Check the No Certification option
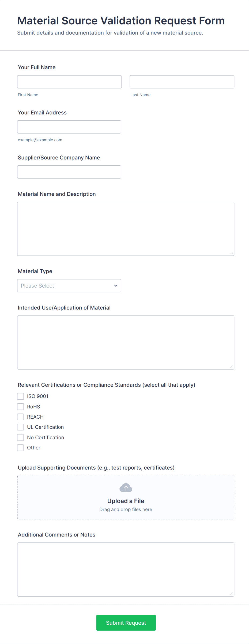The height and width of the screenshot is (644, 249). pyautogui.click(x=21, y=437)
